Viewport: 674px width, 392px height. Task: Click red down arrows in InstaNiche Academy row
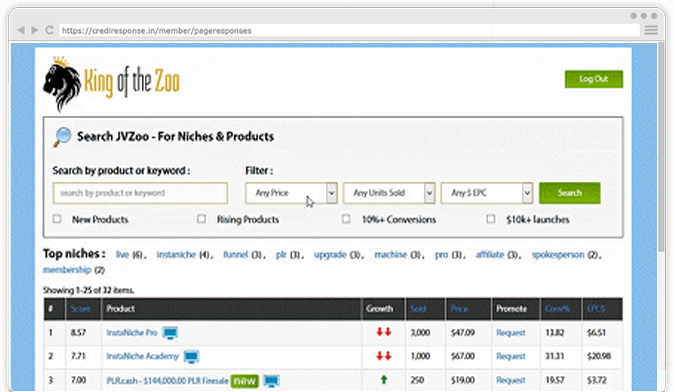tap(384, 356)
